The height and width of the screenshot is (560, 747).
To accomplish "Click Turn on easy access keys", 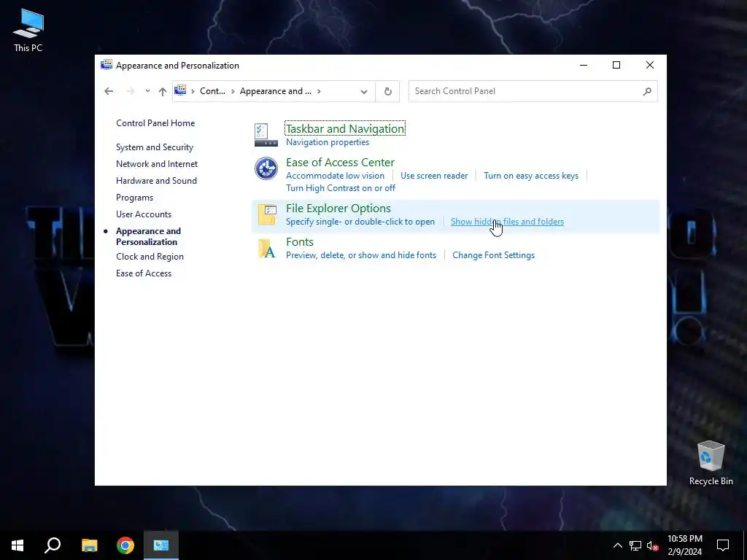I will click(x=531, y=176).
